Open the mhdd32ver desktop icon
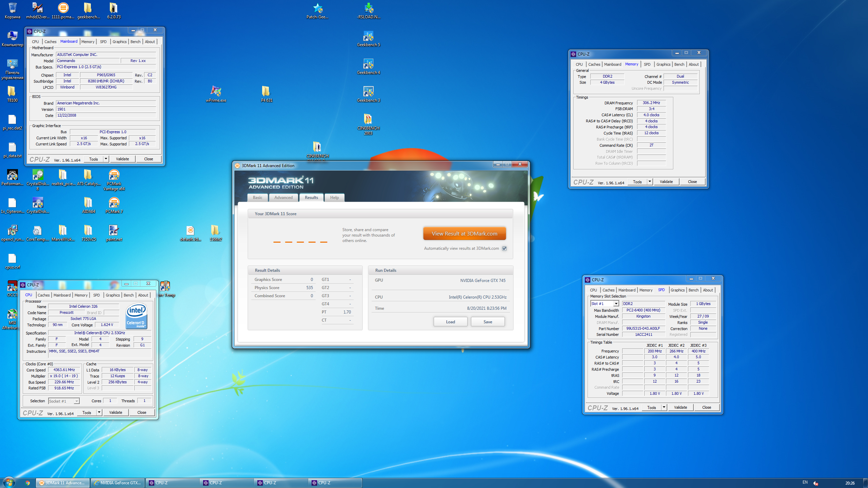The width and height of the screenshot is (868, 488). [38, 11]
